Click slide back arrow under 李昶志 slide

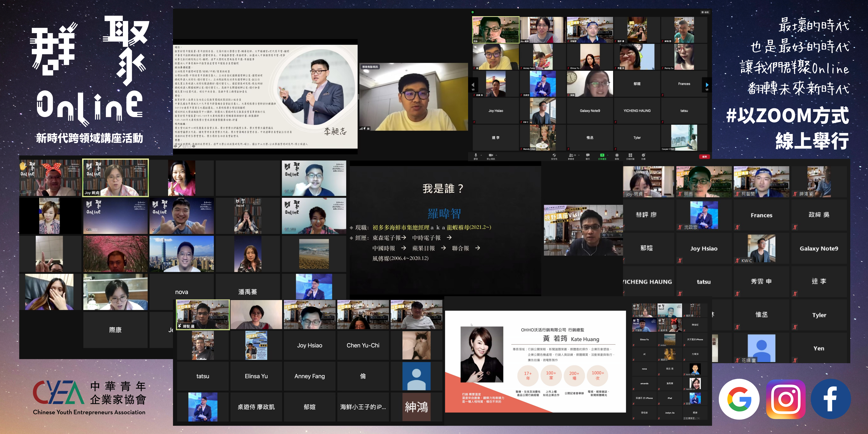175,146
